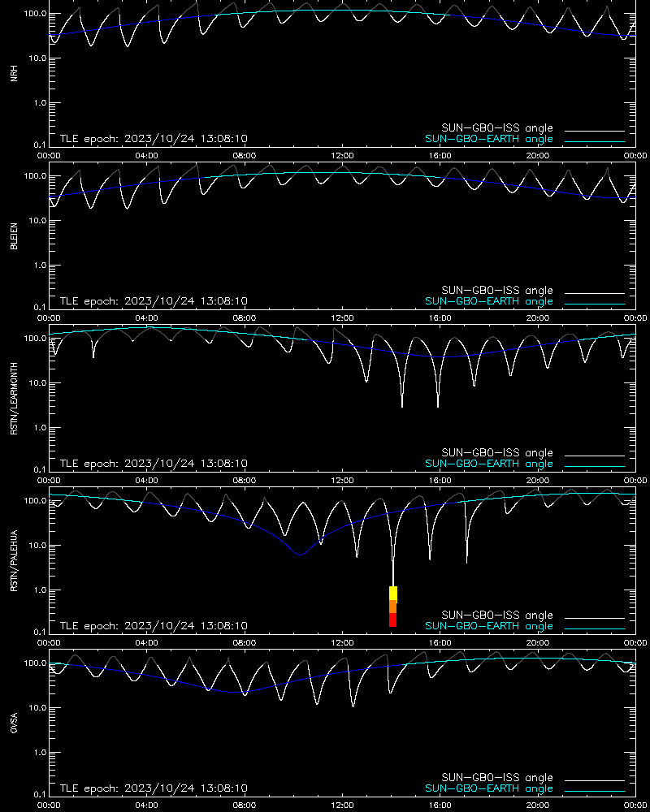Image resolution: width=650 pixels, height=812 pixels.
Task: Click the TLE epoch text in the RSTN/LEARMONTH panel
Action: 154,464
